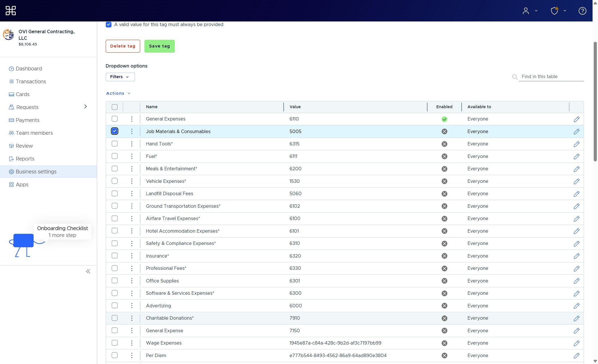The image size is (598, 364).
Task: Open the user account dropdown in header
Action: 530,11
